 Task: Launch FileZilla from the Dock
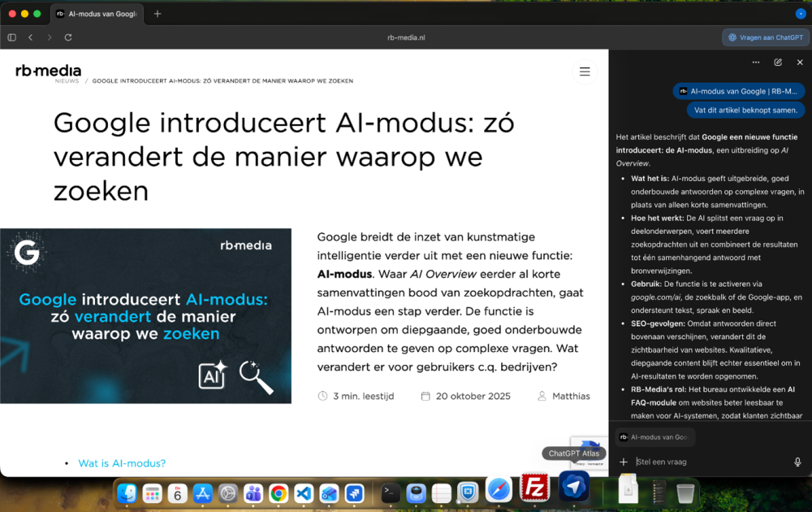click(x=534, y=488)
